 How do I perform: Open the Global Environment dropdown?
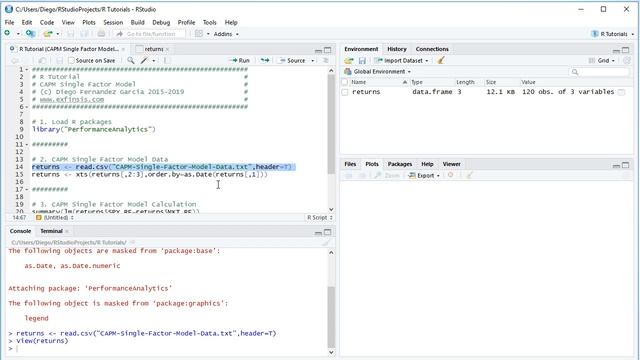coord(378,71)
